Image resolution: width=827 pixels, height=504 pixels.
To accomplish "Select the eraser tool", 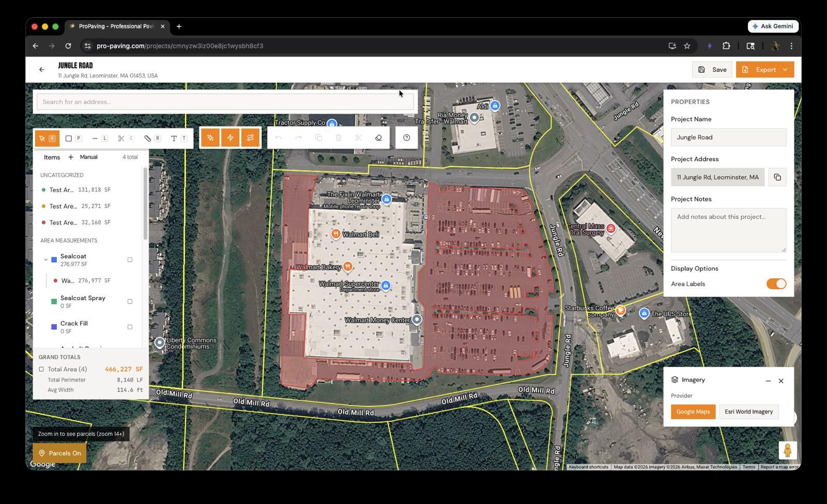I will [378, 138].
